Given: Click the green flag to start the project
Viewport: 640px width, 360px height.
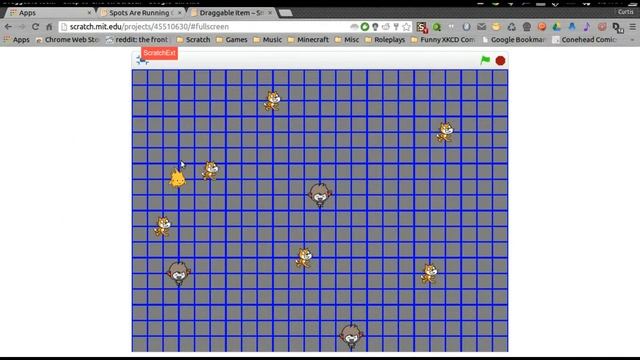Looking at the screenshot, I should click(485, 60).
